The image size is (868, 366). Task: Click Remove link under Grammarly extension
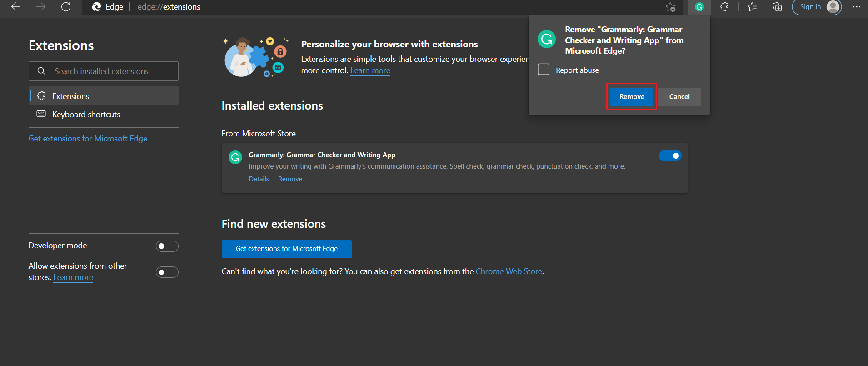[x=290, y=179]
